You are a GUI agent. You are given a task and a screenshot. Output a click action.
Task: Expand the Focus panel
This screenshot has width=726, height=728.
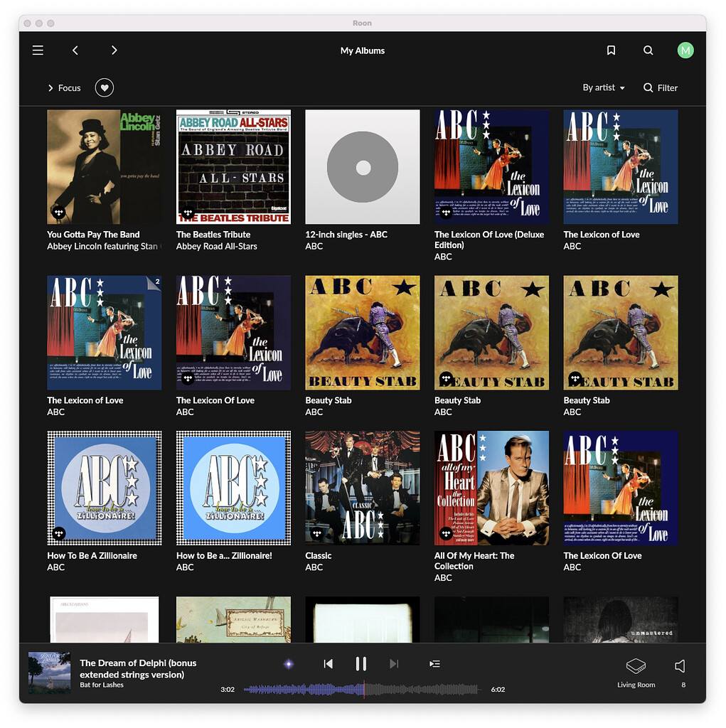[64, 87]
